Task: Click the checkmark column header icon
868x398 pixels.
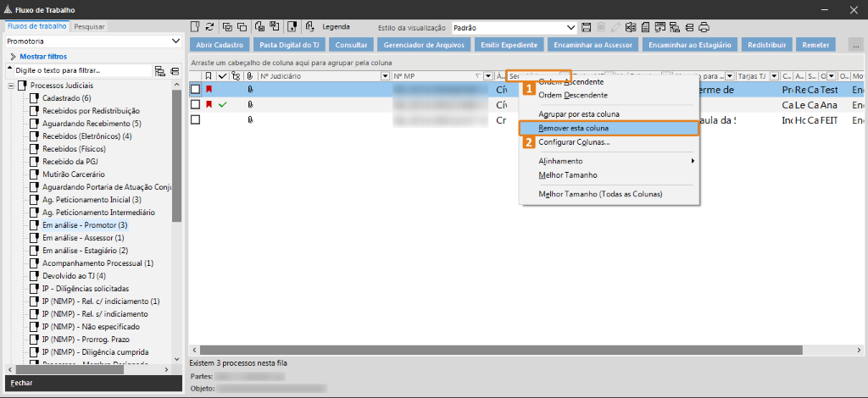Action: [223, 76]
